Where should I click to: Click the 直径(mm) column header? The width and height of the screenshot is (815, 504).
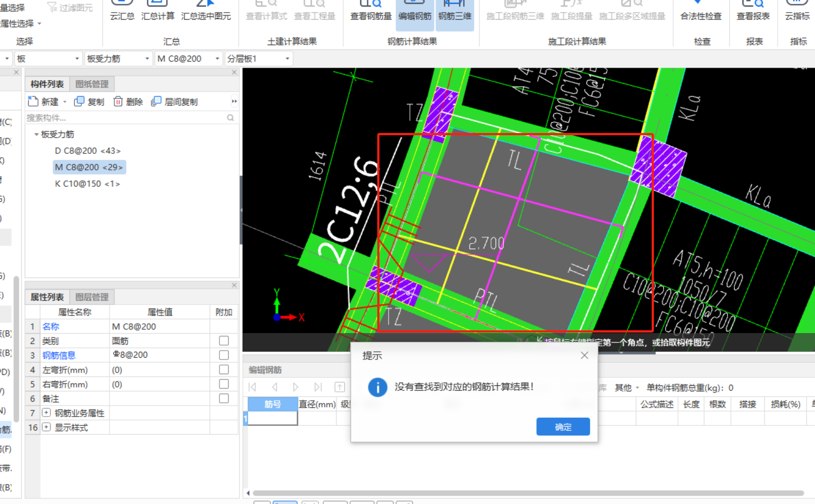click(x=317, y=404)
